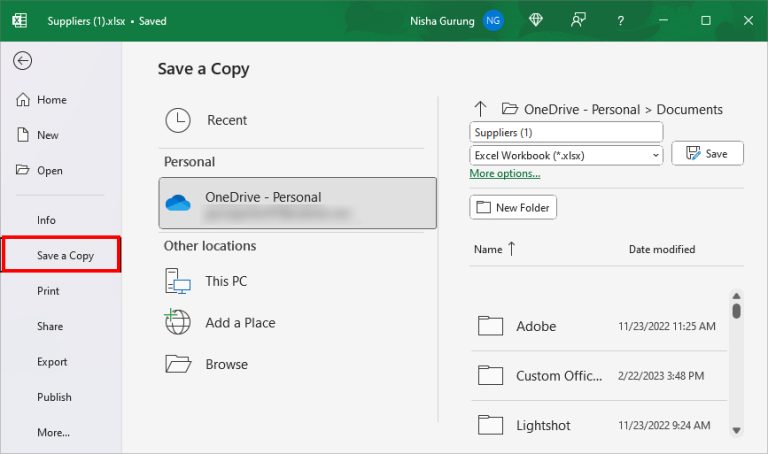Click the scroll down arrow of folder list
Image resolution: width=768 pixels, height=454 pixels.
coord(736,430)
